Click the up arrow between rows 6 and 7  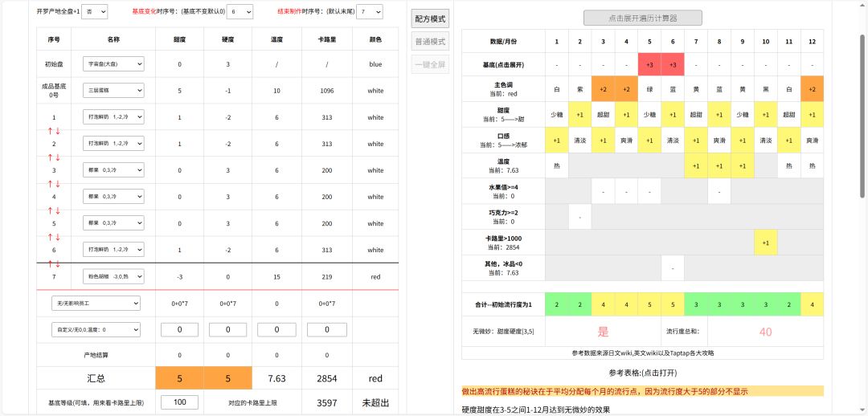(x=50, y=263)
